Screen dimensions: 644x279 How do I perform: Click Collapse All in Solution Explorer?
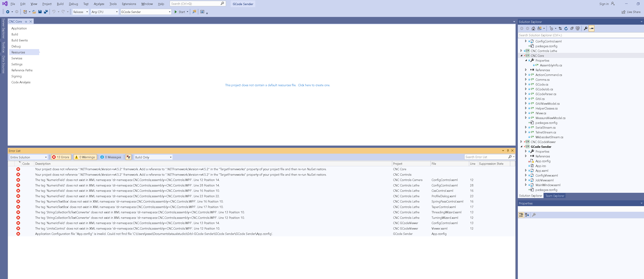pyautogui.click(x=572, y=29)
